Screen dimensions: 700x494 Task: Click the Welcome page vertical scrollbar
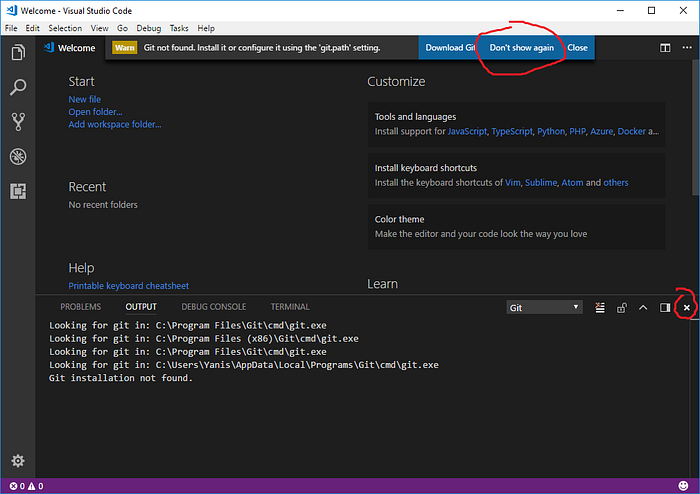pyautogui.click(x=696, y=127)
